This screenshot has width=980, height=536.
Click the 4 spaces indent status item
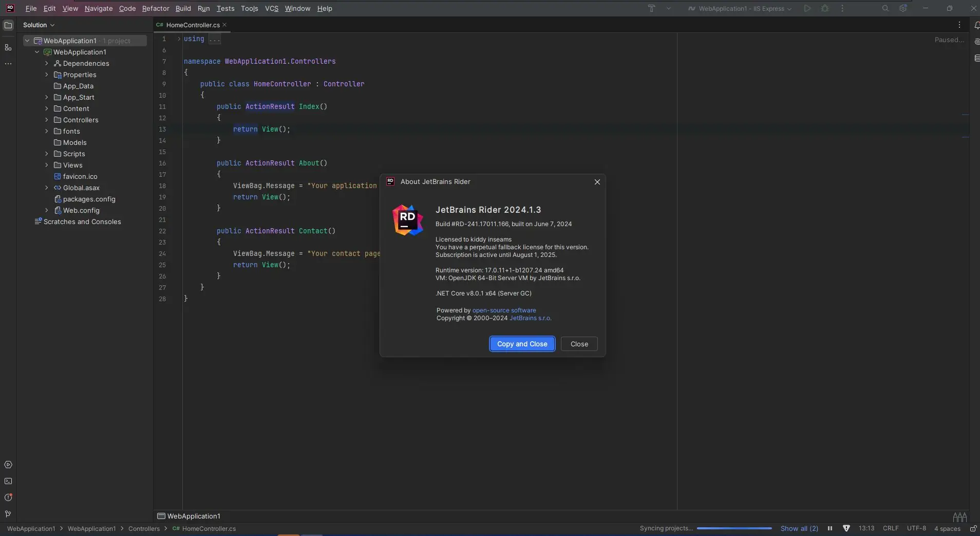pyautogui.click(x=947, y=528)
